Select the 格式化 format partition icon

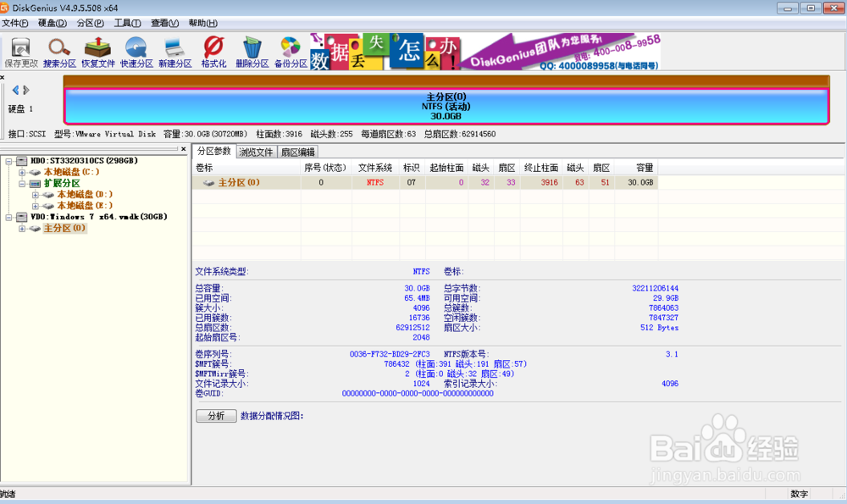[x=212, y=51]
